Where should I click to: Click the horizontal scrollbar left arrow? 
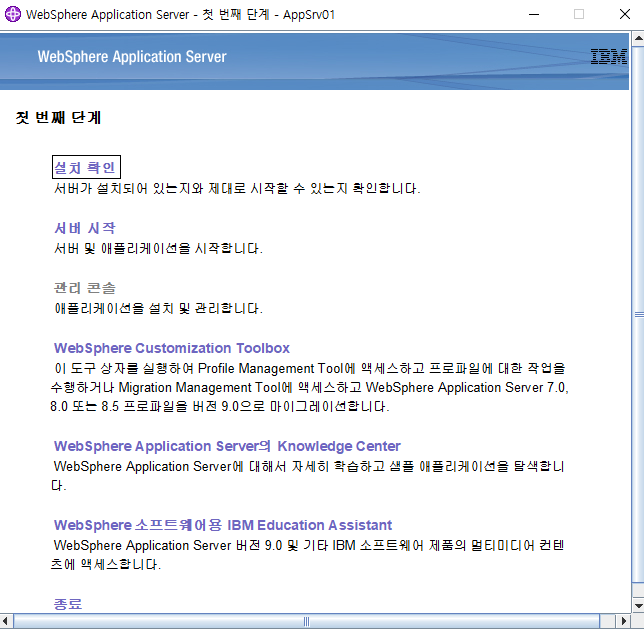[x=6, y=620]
